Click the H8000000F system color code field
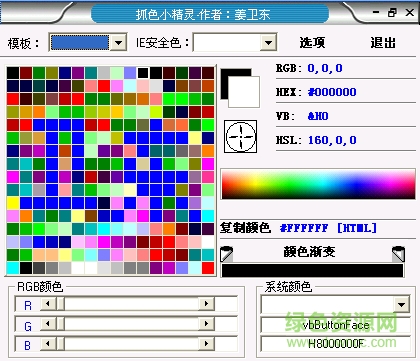This screenshot has width=420, height=361. (x=335, y=343)
